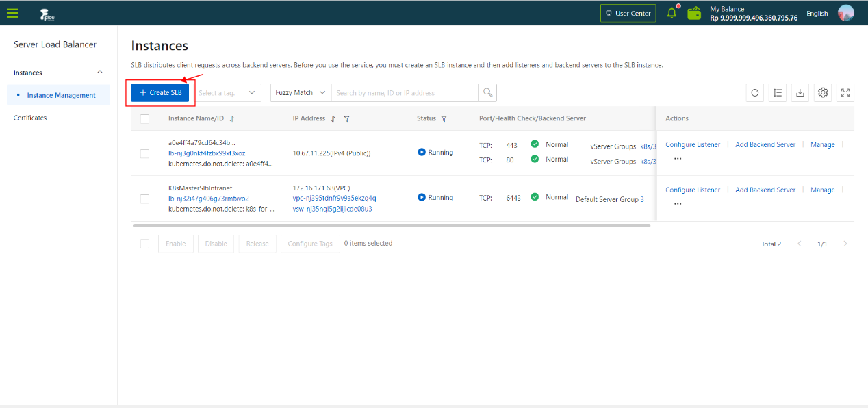Open more actions for K8sMasterSlbIntranet row
Screen dimensions: 868x408
tap(678, 204)
